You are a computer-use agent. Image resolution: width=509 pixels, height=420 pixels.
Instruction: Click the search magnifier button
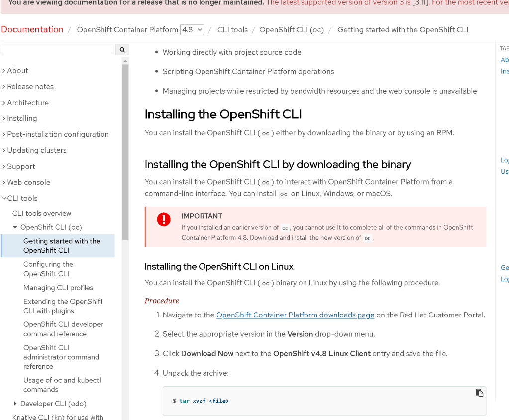point(122,50)
